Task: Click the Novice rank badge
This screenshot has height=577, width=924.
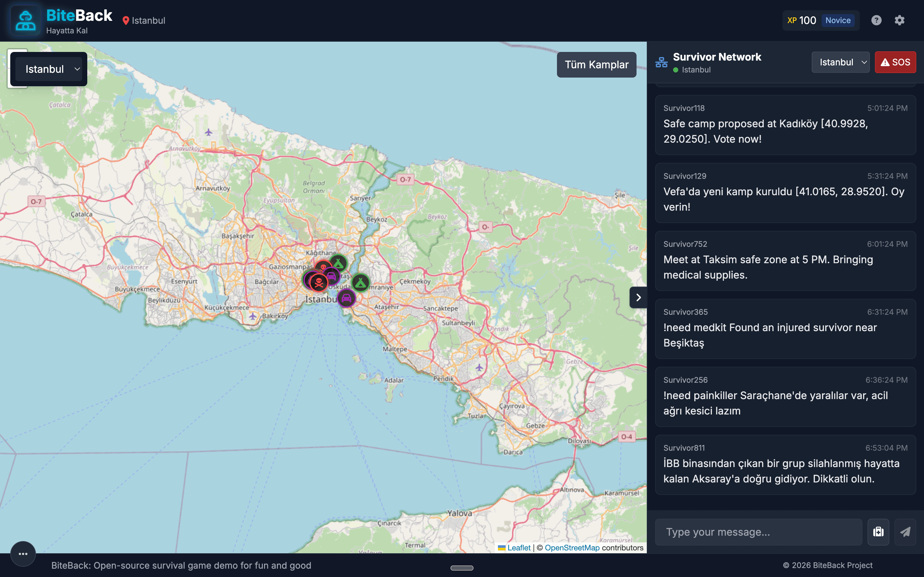Action: pos(838,20)
